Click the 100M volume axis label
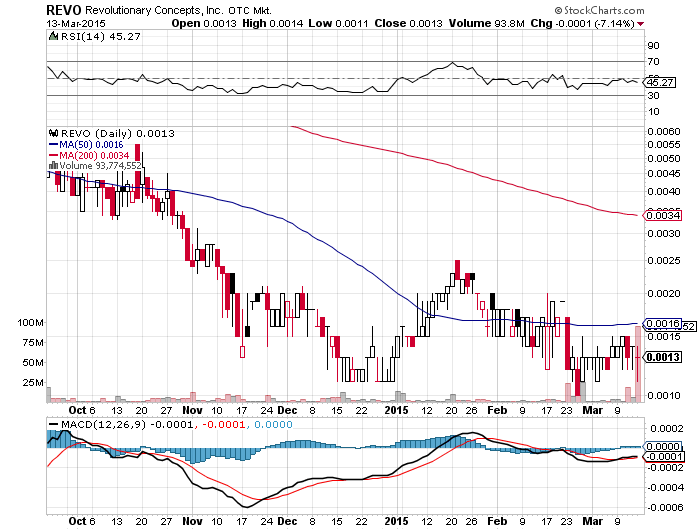The image size is (700, 530). click(x=31, y=322)
